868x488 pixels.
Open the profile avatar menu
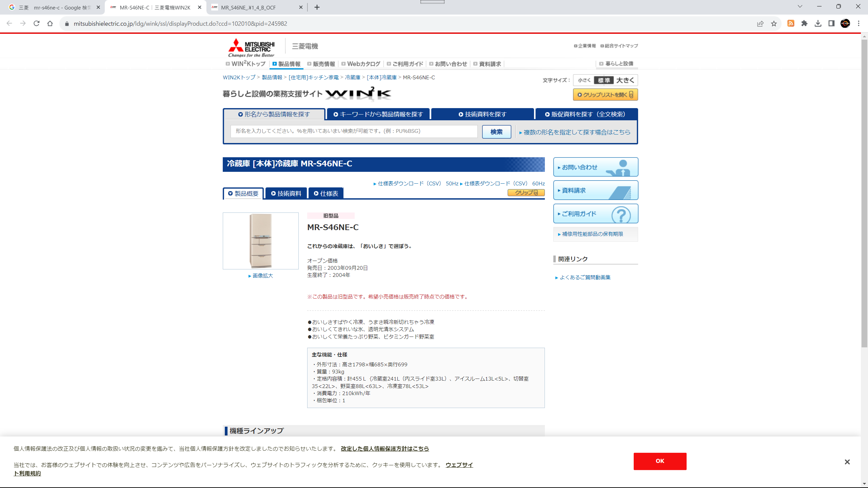[845, 23]
